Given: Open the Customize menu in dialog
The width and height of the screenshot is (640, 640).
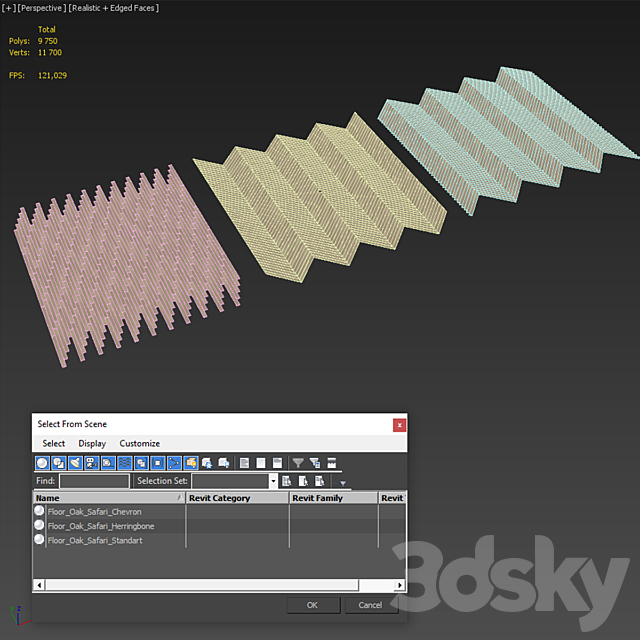Looking at the screenshot, I should coord(140,443).
